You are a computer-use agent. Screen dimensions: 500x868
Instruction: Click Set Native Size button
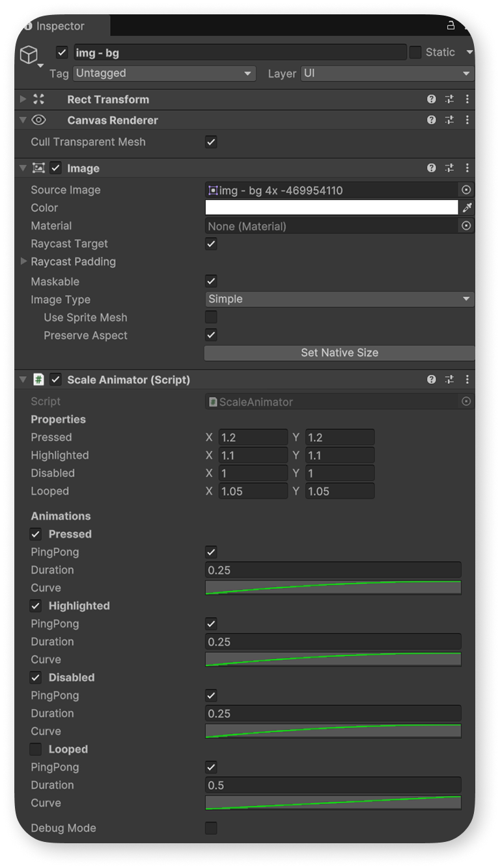339,353
